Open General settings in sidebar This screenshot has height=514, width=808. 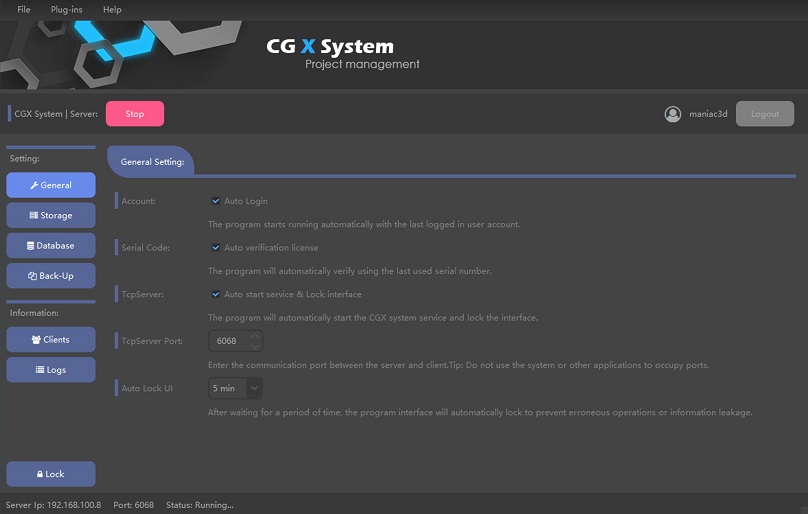point(51,185)
